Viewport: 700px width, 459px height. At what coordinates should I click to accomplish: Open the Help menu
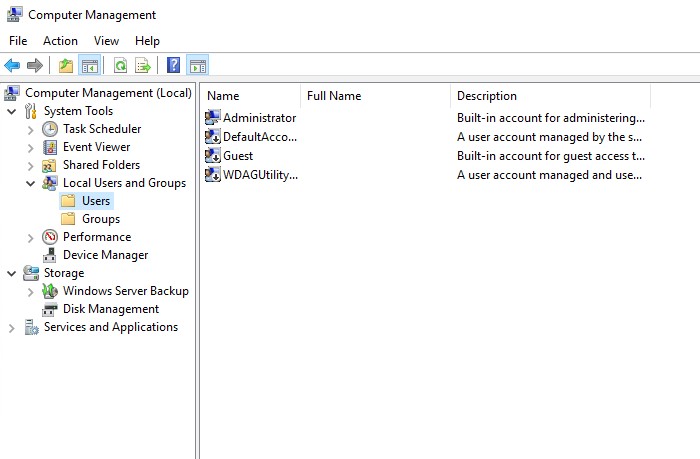point(147,41)
